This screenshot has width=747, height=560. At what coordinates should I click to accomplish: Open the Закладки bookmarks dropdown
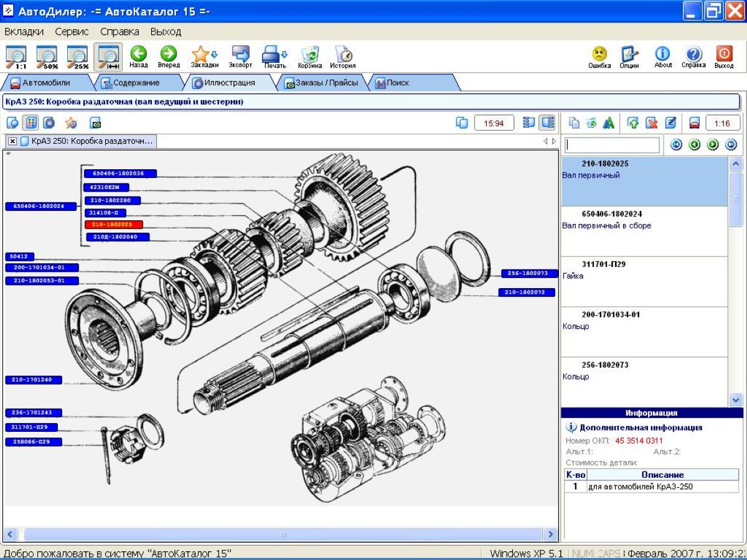pyautogui.click(x=204, y=57)
